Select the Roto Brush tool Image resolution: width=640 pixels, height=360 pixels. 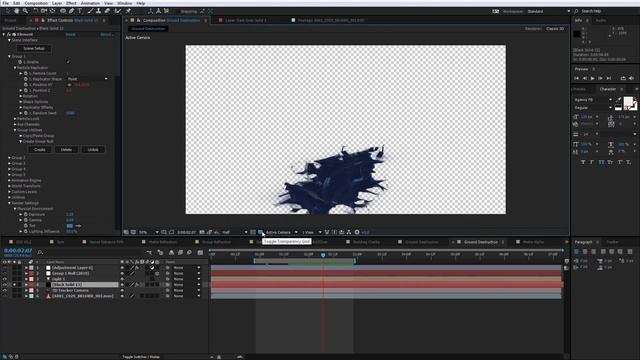coord(118,11)
